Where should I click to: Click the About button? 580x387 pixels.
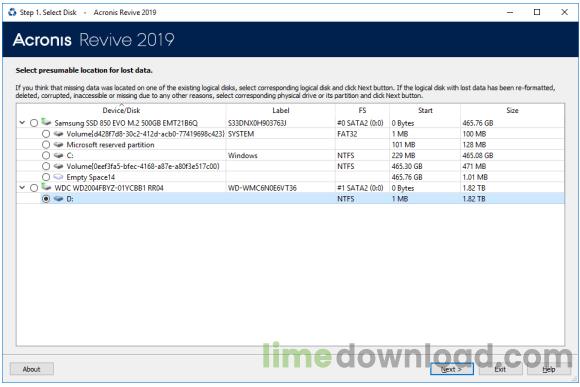coord(31,369)
